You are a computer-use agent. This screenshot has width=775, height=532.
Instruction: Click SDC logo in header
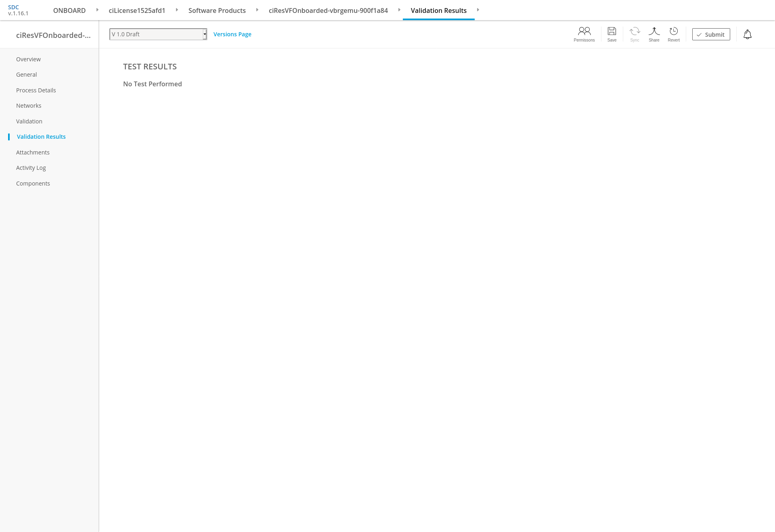click(14, 7)
